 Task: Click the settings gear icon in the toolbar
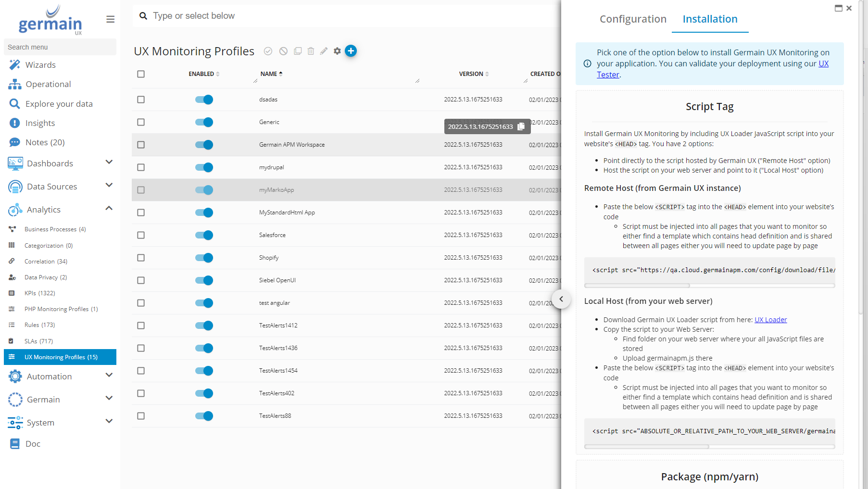[x=337, y=51]
